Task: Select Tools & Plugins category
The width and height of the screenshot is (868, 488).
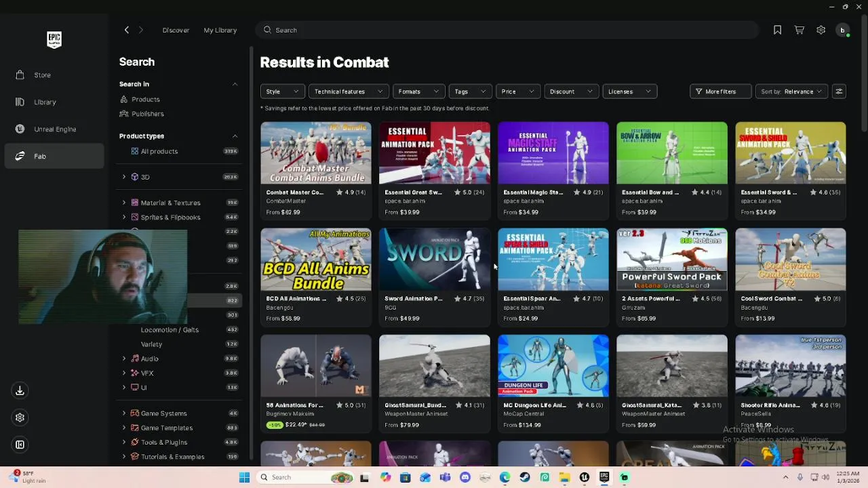Action: tap(163, 443)
